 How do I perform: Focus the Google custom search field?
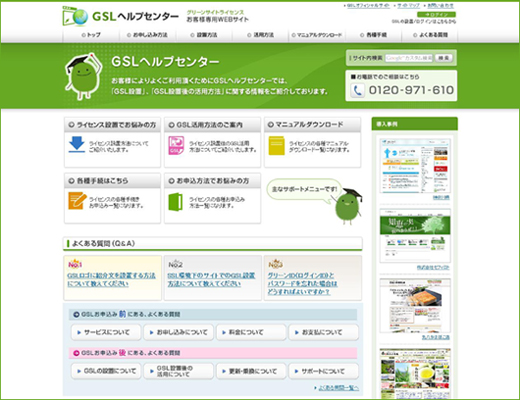(x=409, y=58)
